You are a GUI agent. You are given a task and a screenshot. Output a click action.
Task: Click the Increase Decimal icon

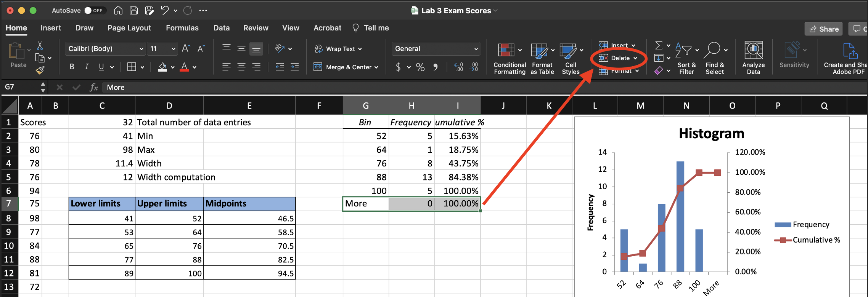tap(458, 67)
